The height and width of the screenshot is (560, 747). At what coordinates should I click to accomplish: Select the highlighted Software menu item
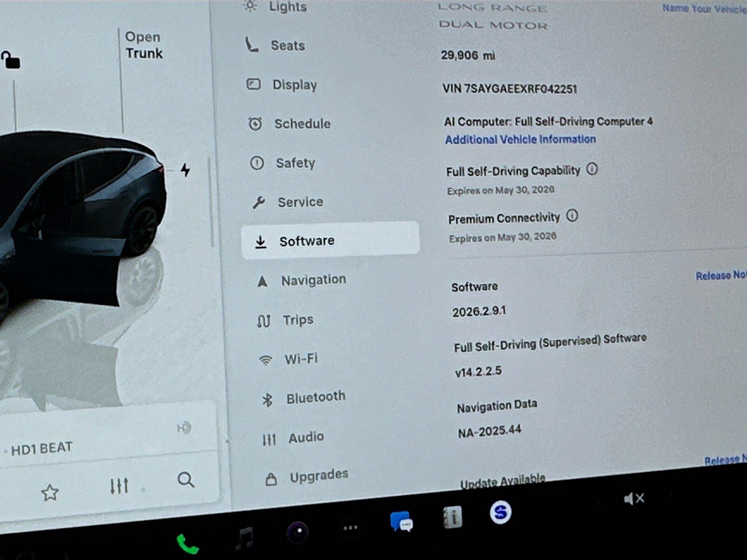tap(330, 240)
